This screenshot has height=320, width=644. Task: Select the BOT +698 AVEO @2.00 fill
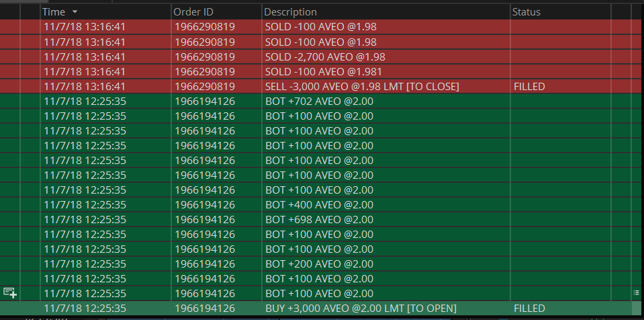(319, 219)
